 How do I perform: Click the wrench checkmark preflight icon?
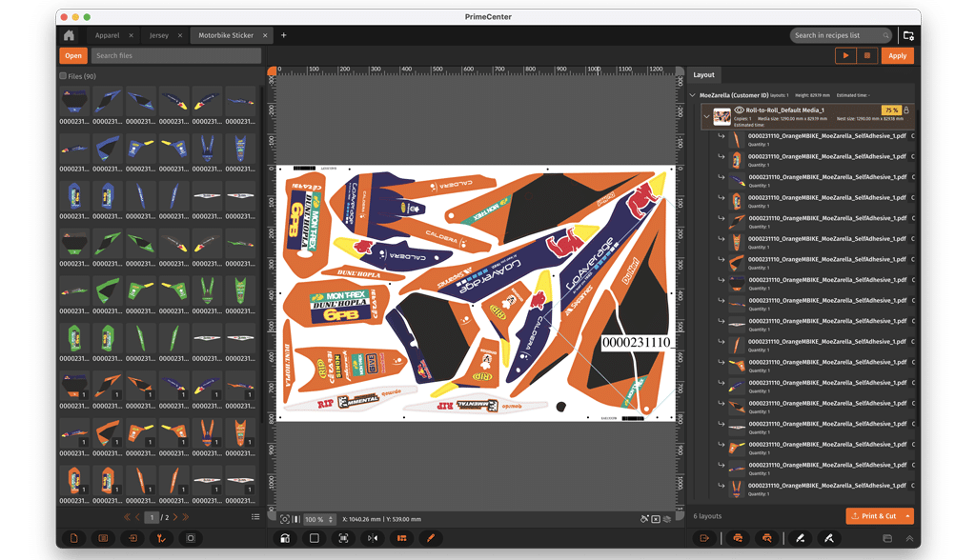tap(161, 538)
